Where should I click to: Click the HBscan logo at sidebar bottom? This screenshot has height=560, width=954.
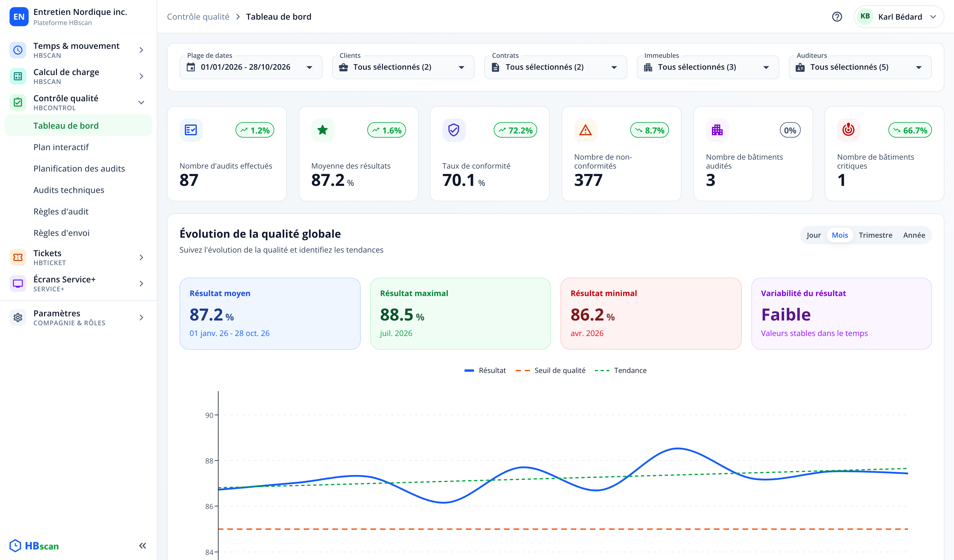pos(34,546)
